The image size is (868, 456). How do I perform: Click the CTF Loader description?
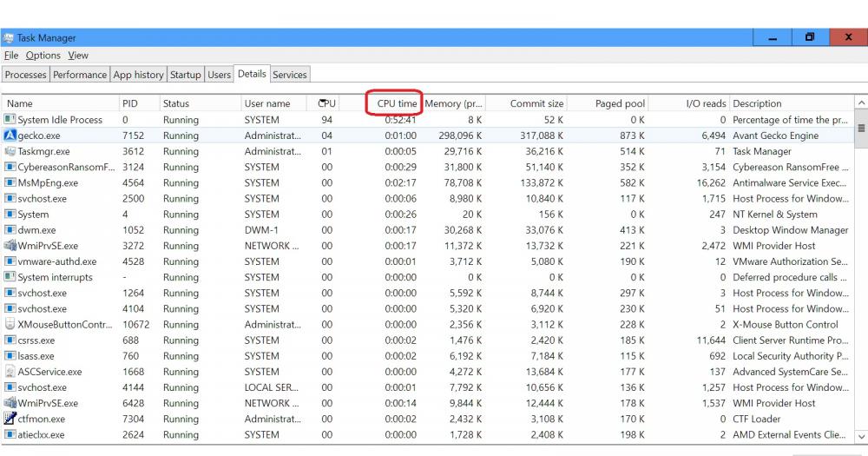click(757, 419)
